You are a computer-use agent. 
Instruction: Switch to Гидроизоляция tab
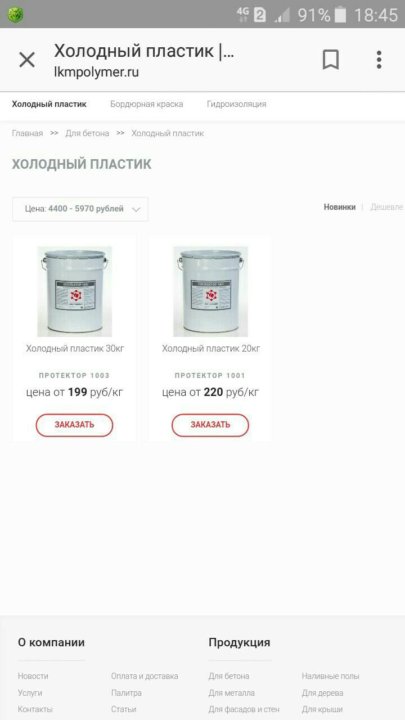coord(236,104)
